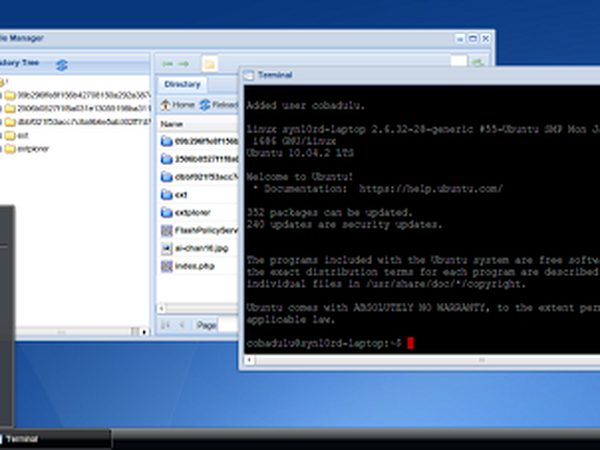Click the https://help.ubuntu.com/ URL in Terminal
Viewport: 600px width, 450px height.
431,189
